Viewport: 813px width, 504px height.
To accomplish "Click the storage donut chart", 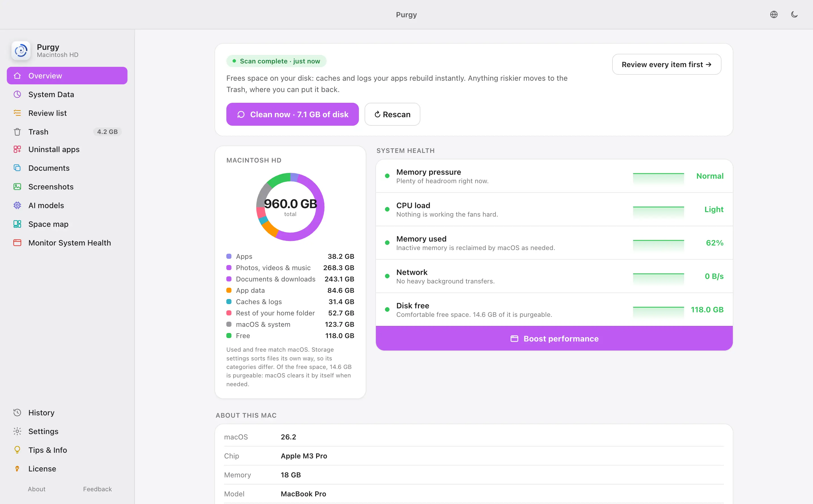I will [x=290, y=207].
